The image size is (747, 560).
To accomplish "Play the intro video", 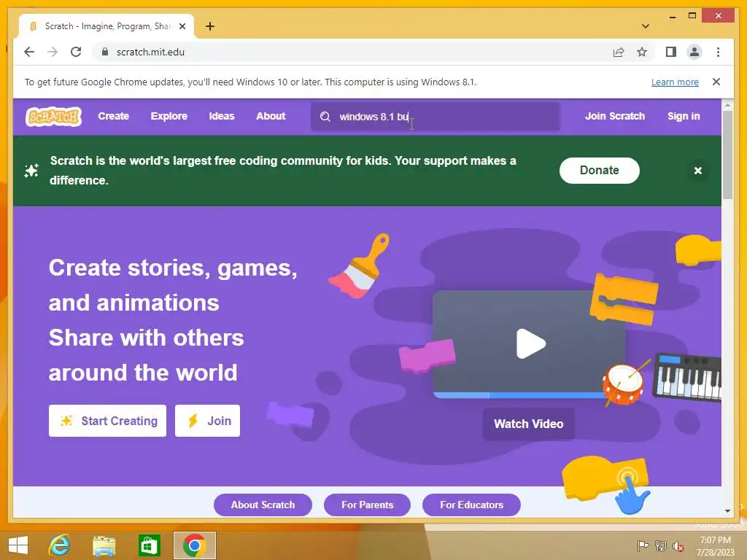I will 530,343.
